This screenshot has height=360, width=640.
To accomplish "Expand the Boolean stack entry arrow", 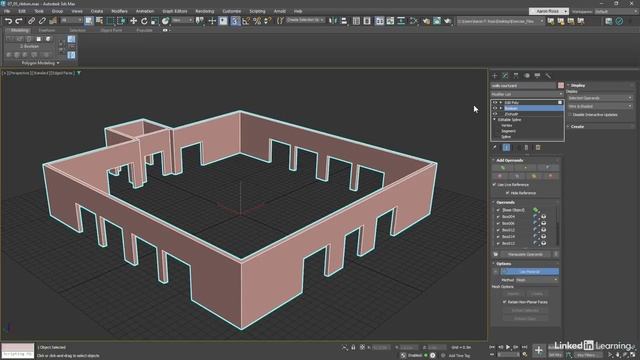I will tap(501, 108).
